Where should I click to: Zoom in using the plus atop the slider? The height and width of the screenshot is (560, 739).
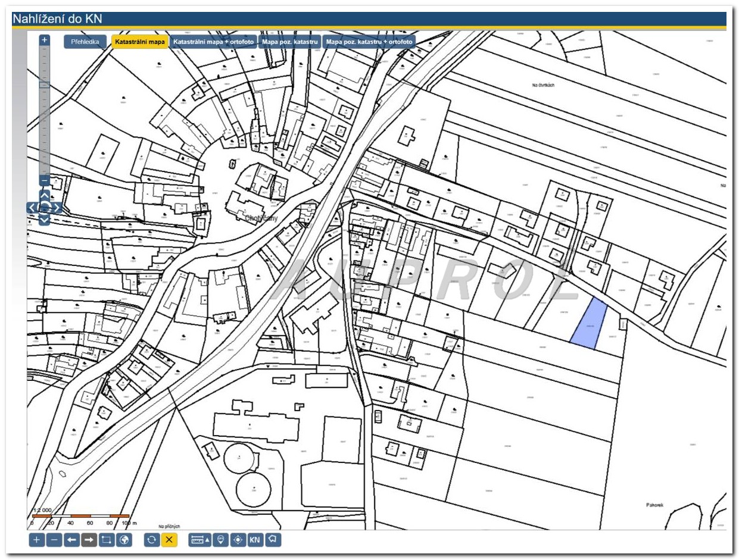coord(45,40)
